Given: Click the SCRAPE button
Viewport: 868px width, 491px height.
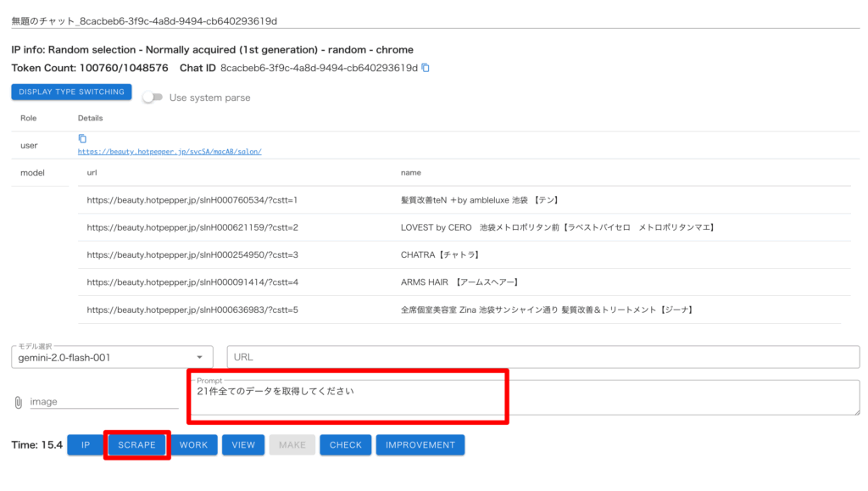Looking at the screenshot, I should 136,445.
